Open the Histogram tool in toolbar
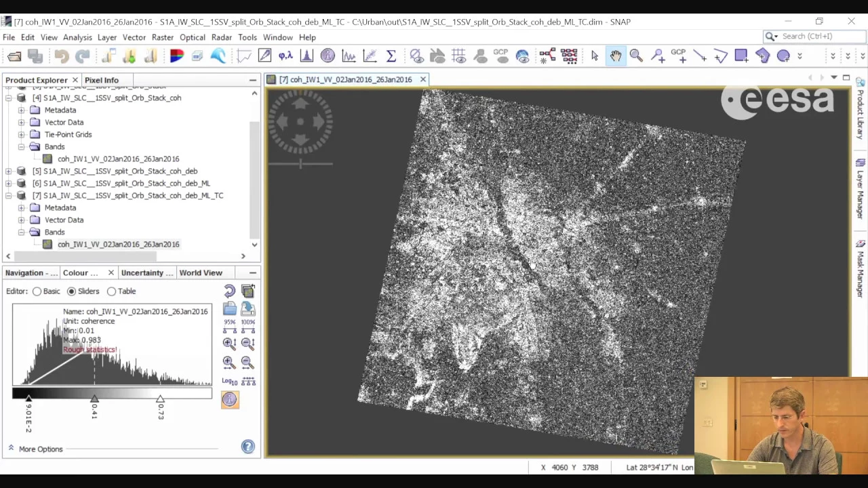Screen dimensions: 868x488 coord(307,56)
